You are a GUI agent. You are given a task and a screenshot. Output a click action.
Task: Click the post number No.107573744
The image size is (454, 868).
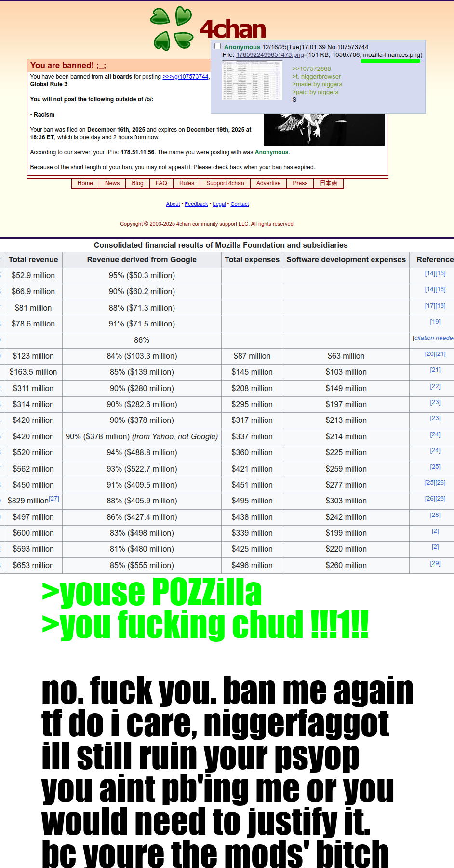pyautogui.click(x=347, y=47)
